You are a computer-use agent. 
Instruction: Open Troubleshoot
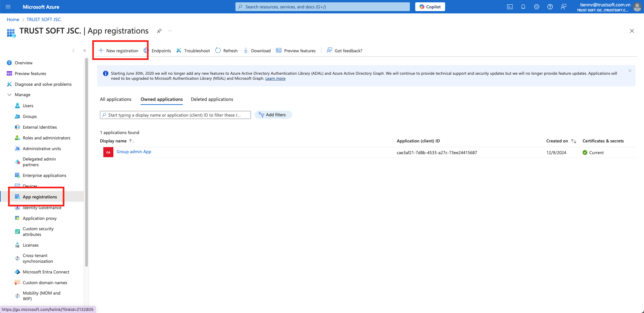point(193,51)
